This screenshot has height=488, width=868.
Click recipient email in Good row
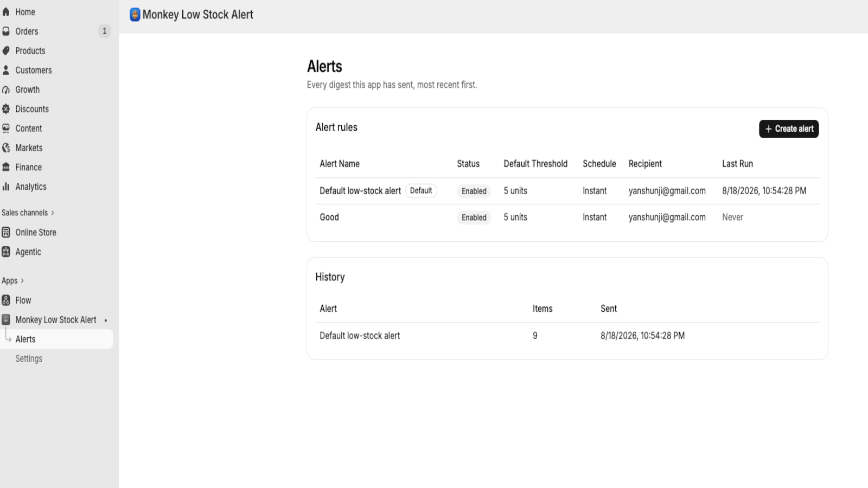coord(667,217)
